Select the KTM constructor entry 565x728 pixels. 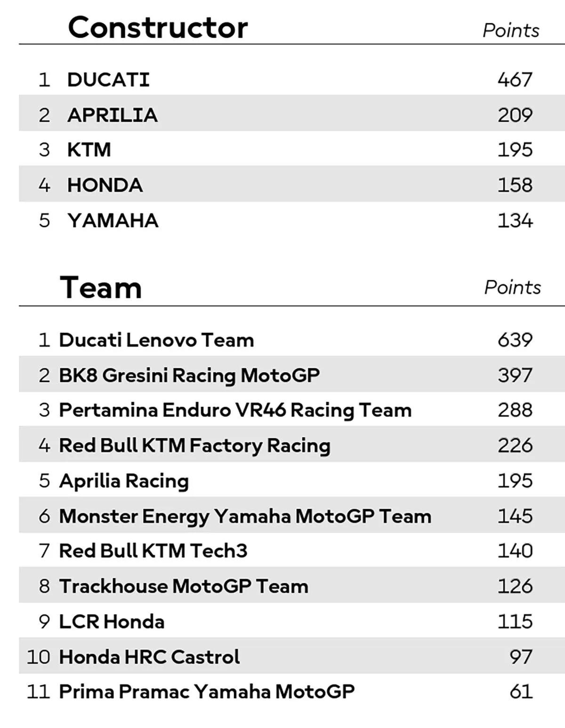pyautogui.click(x=89, y=150)
